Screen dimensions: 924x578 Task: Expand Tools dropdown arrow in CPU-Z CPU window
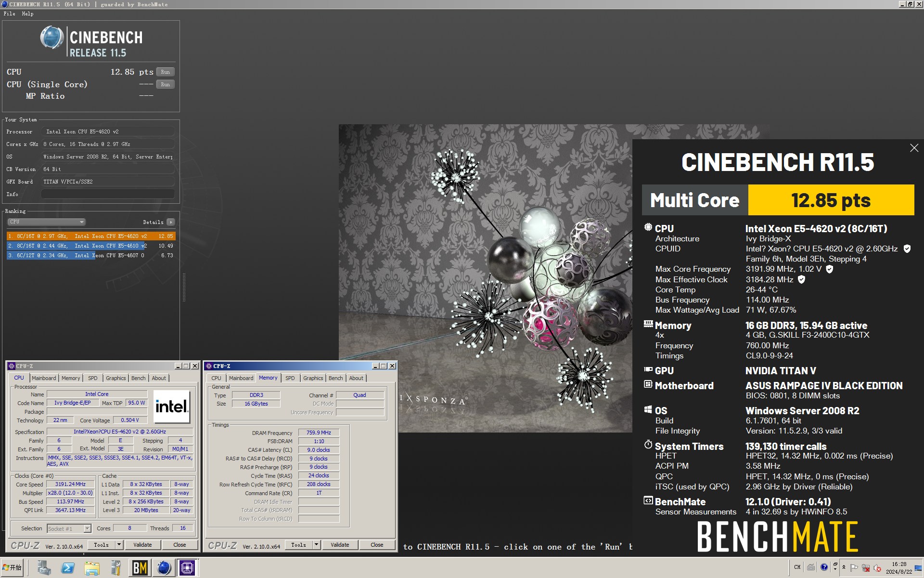point(119,545)
